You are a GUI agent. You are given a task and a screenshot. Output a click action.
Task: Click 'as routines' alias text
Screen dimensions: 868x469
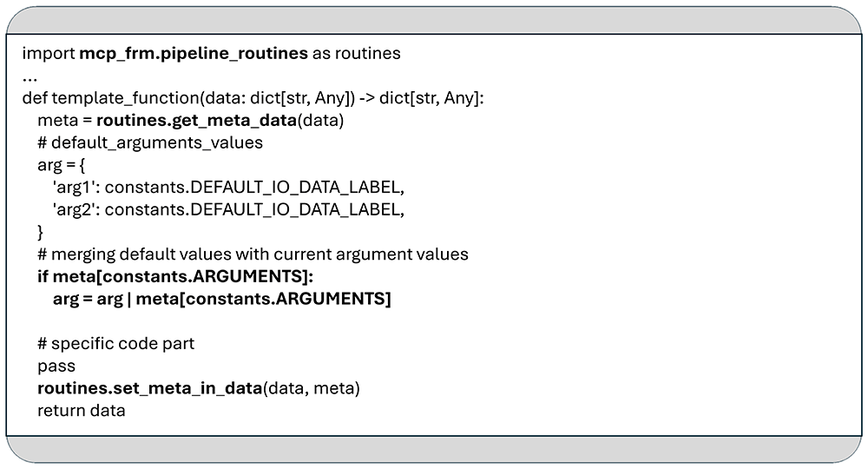click(x=357, y=54)
